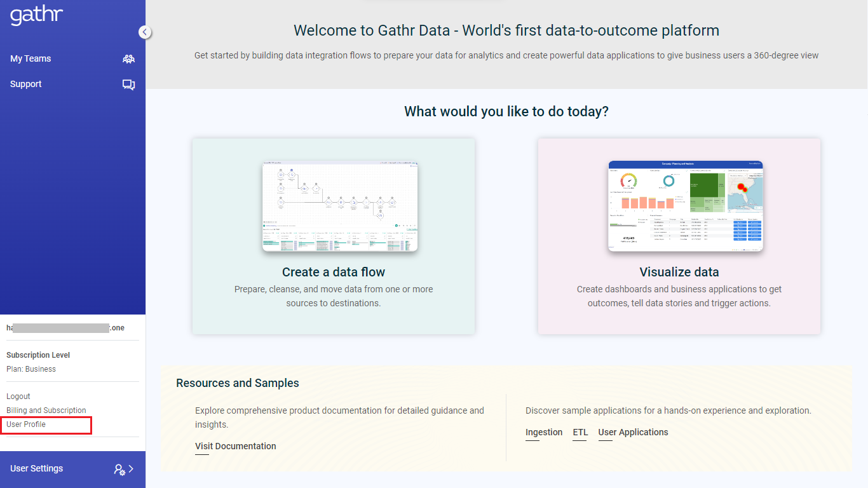Click 'What would you like to do today?' heading
Screen dimensions: 868x488
pyautogui.click(x=506, y=112)
